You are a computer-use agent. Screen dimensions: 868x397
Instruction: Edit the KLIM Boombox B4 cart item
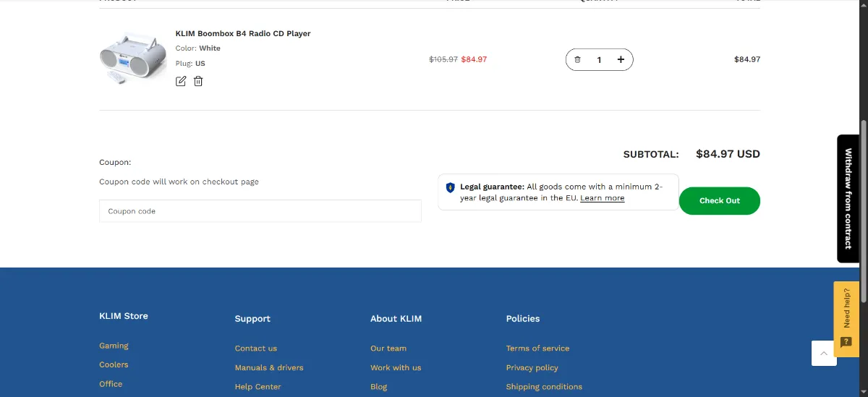click(x=181, y=81)
